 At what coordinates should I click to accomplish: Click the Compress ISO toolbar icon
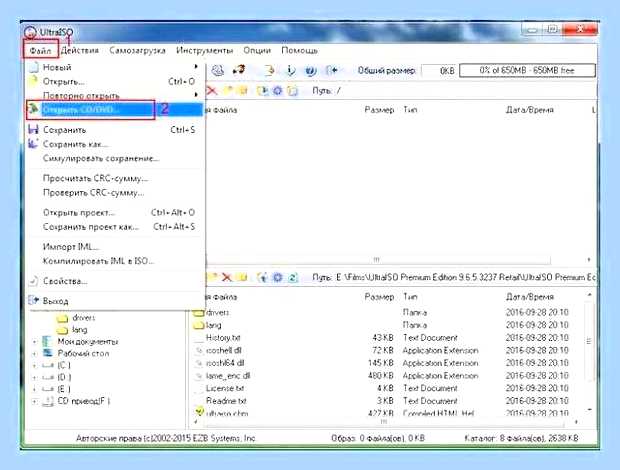click(217, 70)
